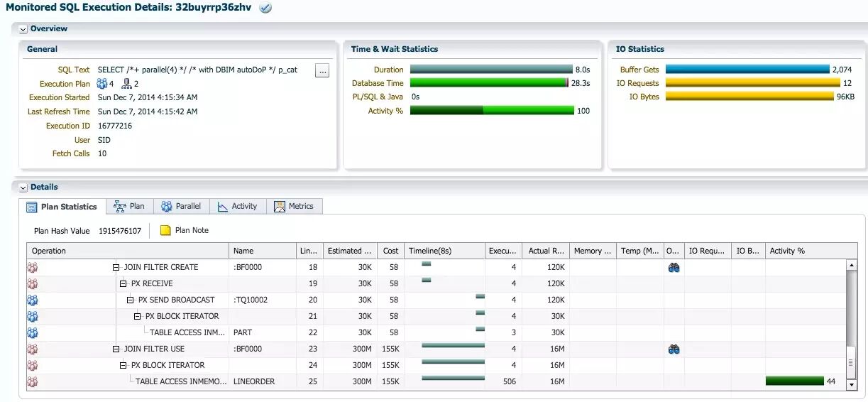
Task: Click process icon on JOIN FILTER CREATE row
Action: [x=32, y=268]
